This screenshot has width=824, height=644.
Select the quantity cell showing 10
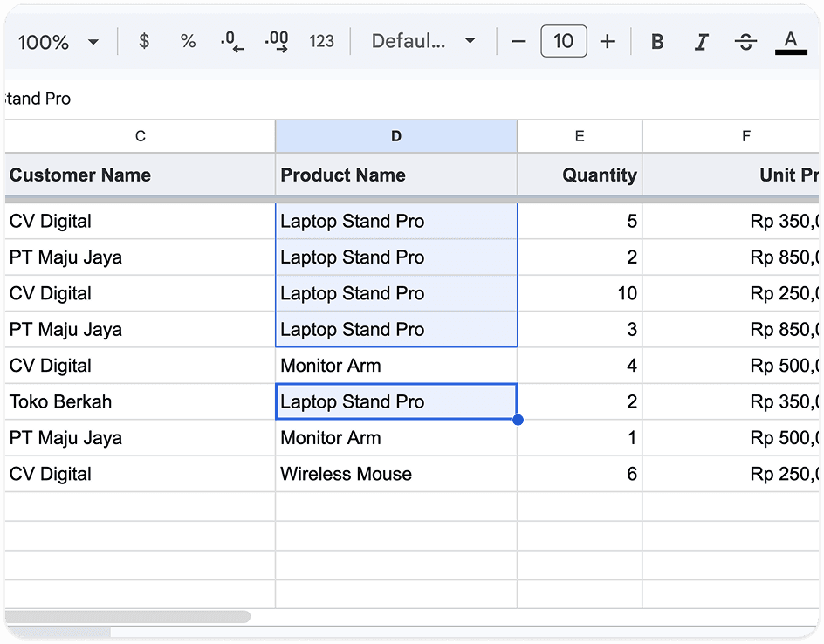pyautogui.click(x=580, y=293)
